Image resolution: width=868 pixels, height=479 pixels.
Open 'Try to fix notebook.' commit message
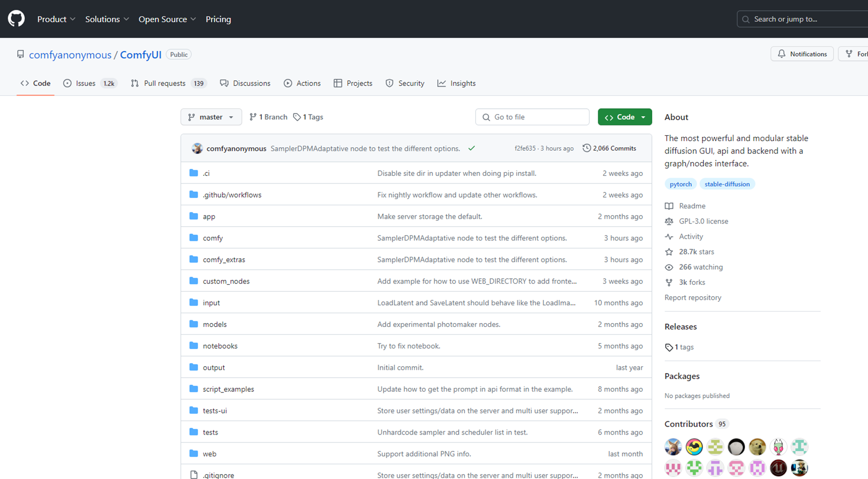[408, 346]
